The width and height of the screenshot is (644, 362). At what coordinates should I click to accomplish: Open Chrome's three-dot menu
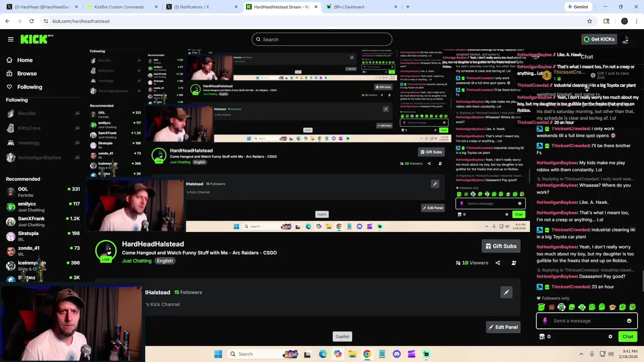636,21
